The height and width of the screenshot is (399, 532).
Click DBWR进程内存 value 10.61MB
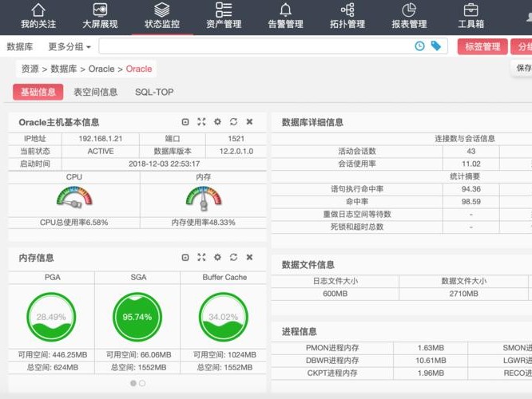click(431, 361)
